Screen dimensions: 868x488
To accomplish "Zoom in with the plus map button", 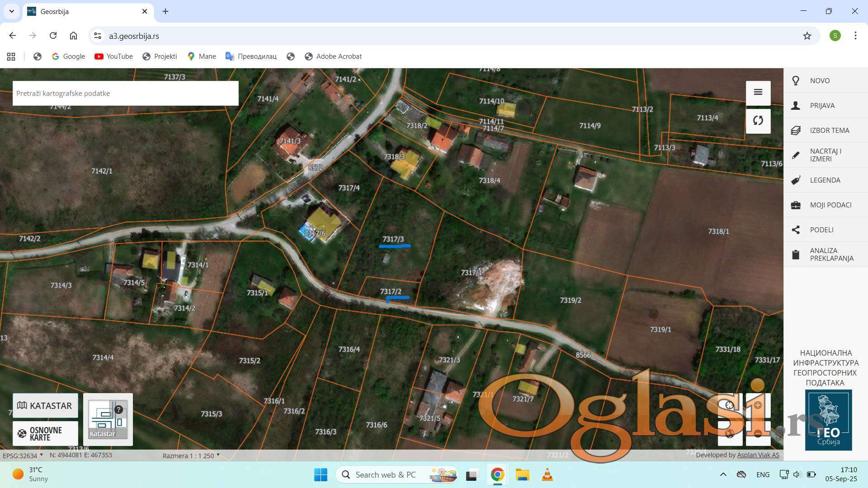I will (x=758, y=405).
